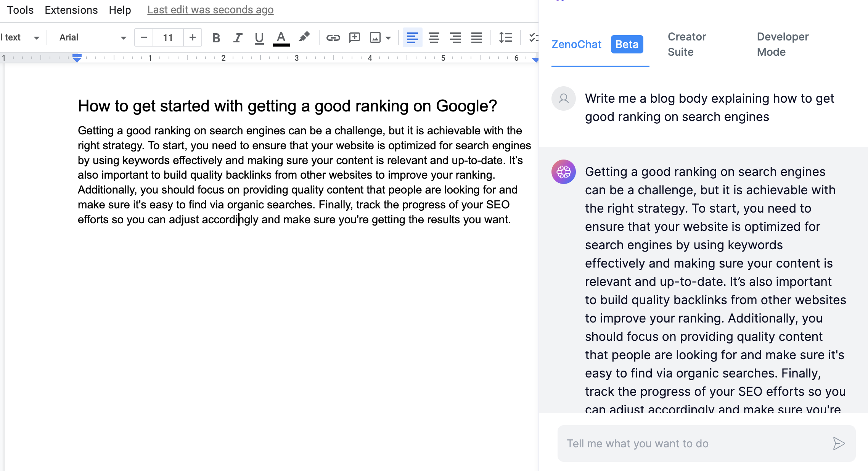Screen dimensions: 868x471
Task: Decrease font size with the minus stepper
Action: (143, 37)
